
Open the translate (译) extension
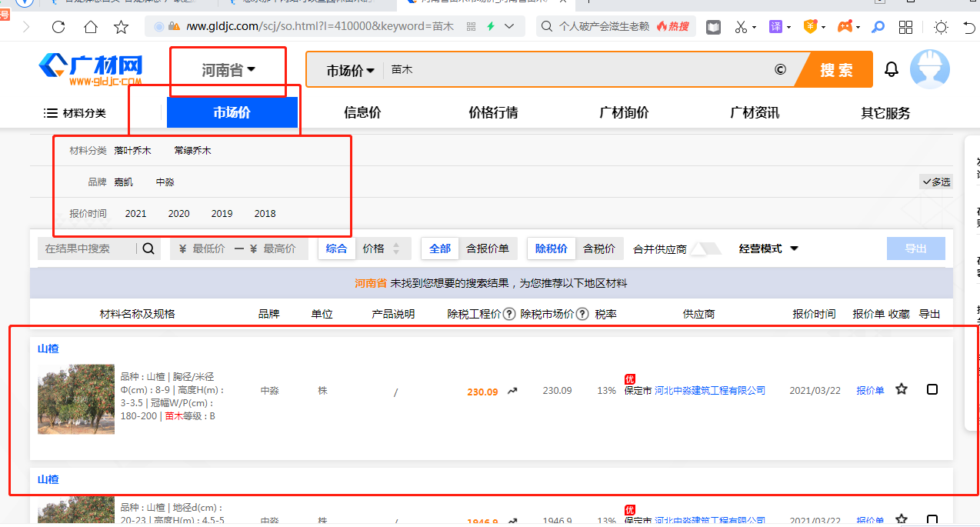(x=776, y=27)
